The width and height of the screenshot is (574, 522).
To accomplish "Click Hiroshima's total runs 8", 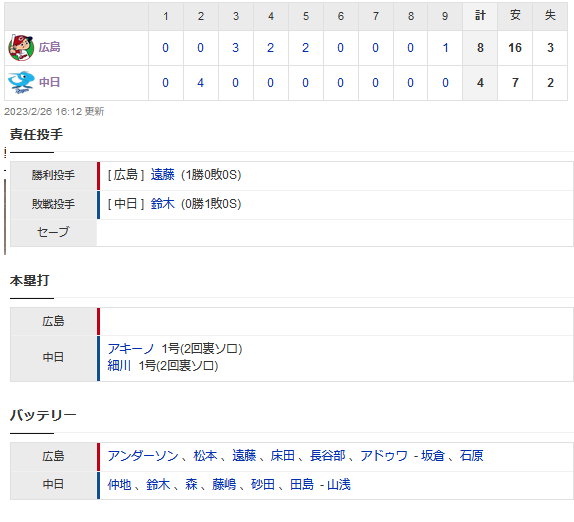I will [480, 48].
